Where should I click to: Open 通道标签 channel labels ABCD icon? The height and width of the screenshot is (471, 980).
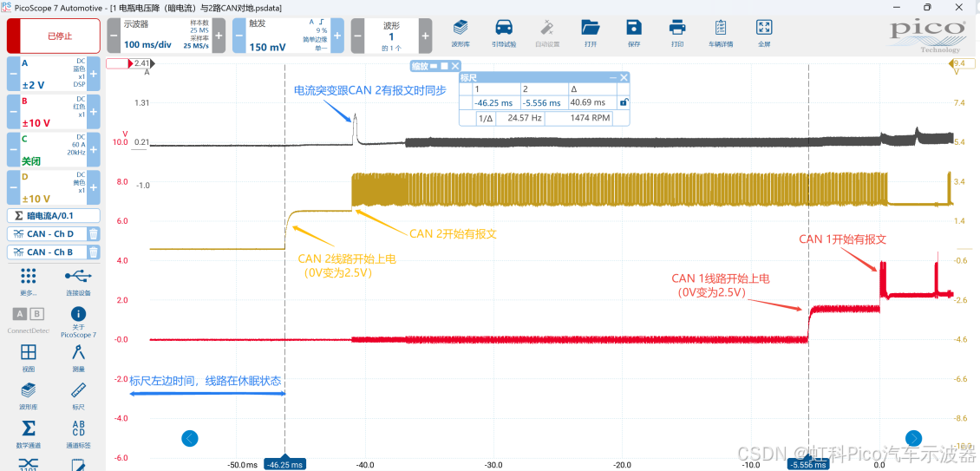pyautogui.click(x=78, y=434)
